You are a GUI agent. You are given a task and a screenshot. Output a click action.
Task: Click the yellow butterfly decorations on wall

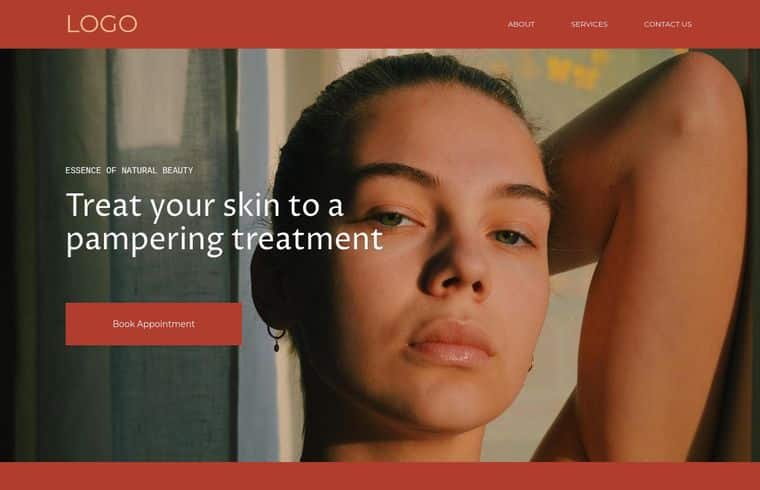coord(574,70)
